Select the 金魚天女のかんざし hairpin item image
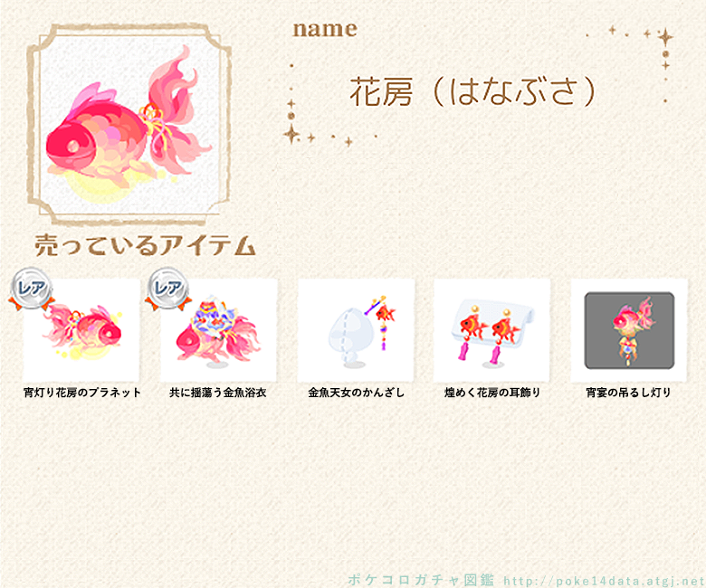The height and width of the screenshot is (588, 706). point(356,330)
